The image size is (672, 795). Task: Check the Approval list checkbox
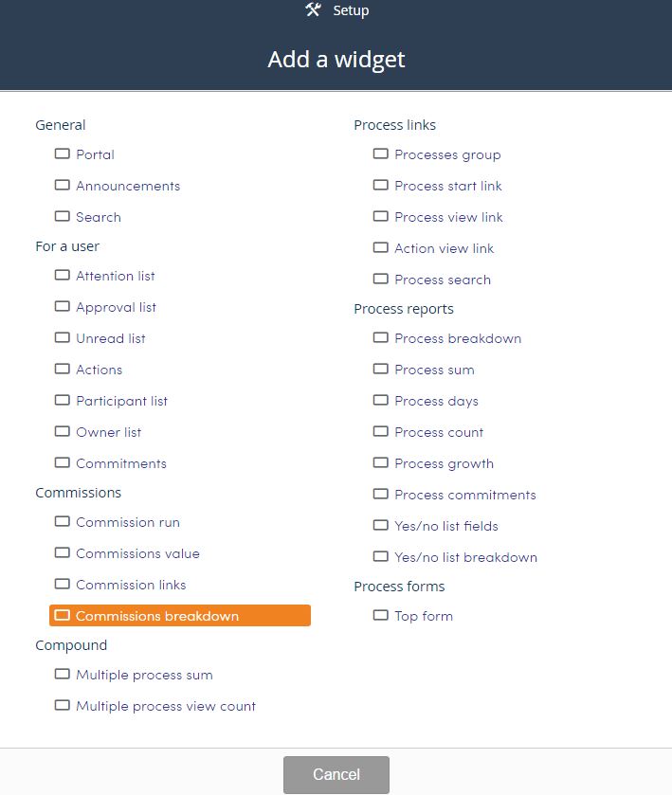coord(63,306)
